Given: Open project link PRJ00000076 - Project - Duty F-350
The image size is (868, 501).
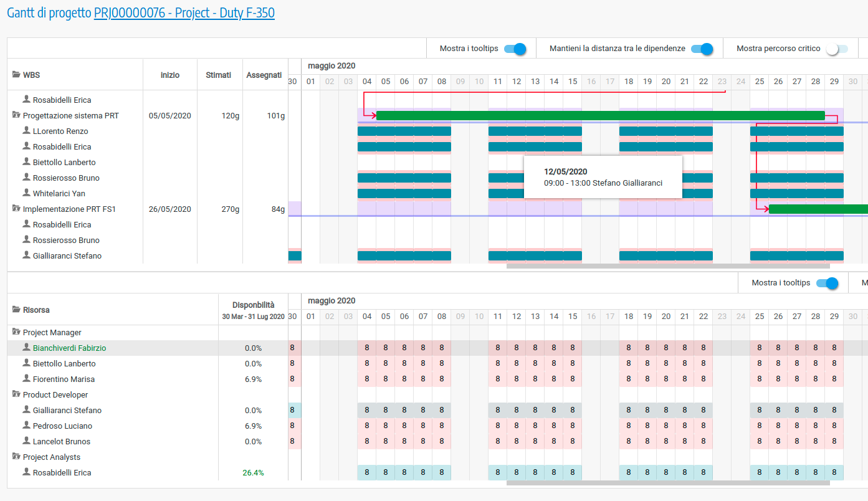Looking at the screenshot, I should pyautogui.click(x=184, y=13).
